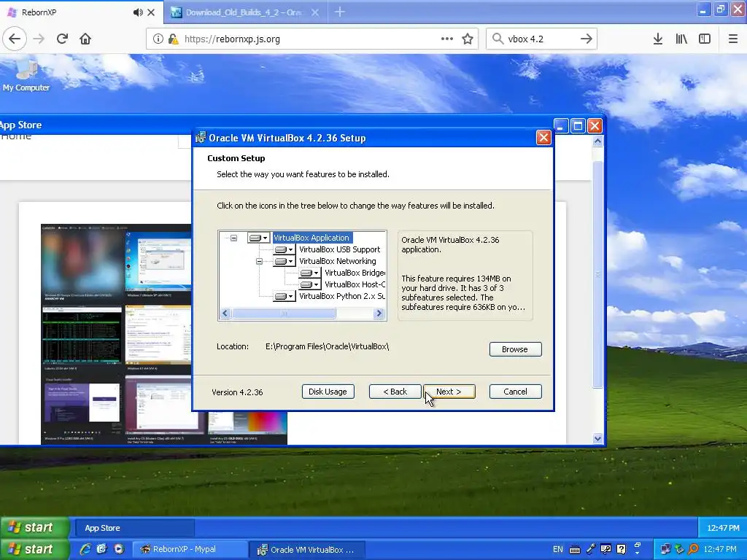Reload the RebornXP page
The width and height of the screenshot is (747, 560).
tap(62, 39)
